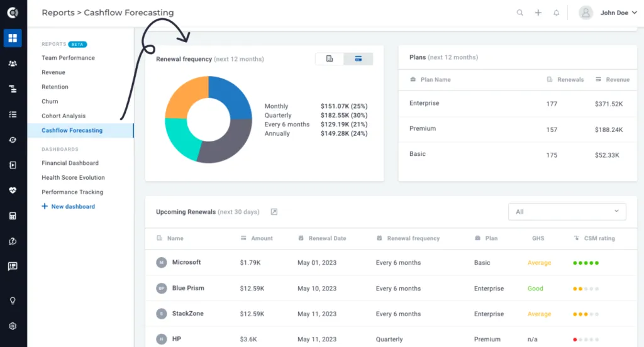Open the Financial Dashboard
This screenshot has width=644, height=347.
(x=70, y=163)
